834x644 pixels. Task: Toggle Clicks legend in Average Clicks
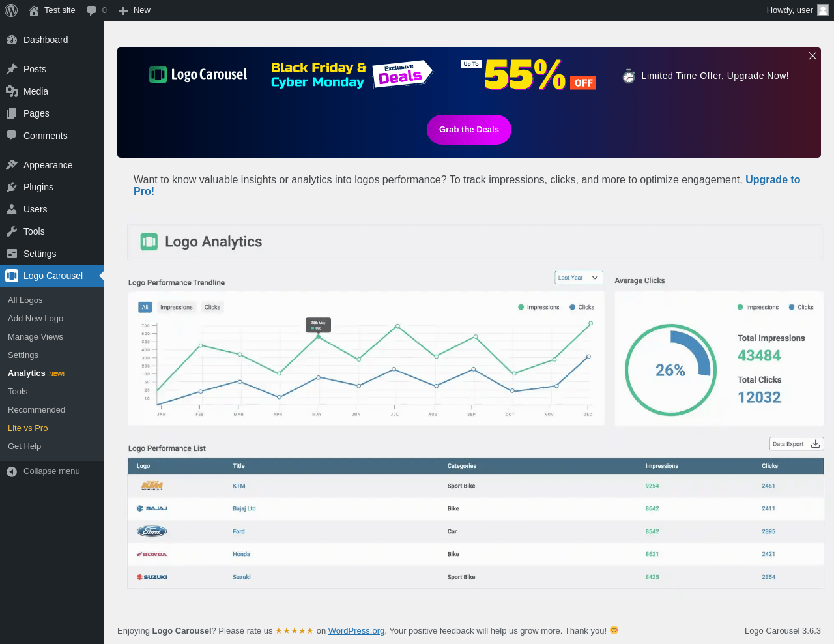click(801, 307)
